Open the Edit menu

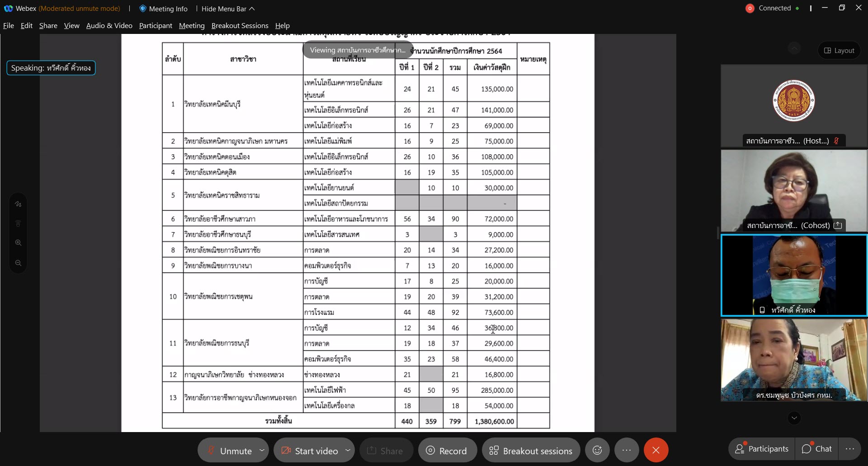[27, 26]
